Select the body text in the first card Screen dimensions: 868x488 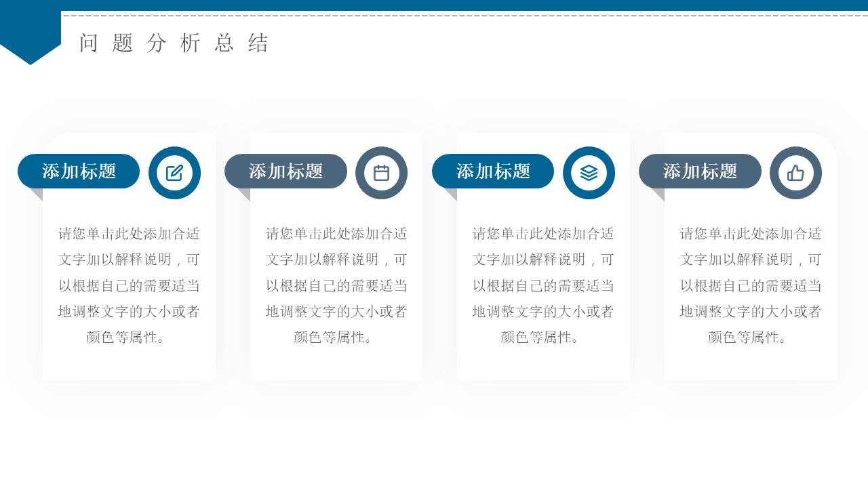[130, 285]
